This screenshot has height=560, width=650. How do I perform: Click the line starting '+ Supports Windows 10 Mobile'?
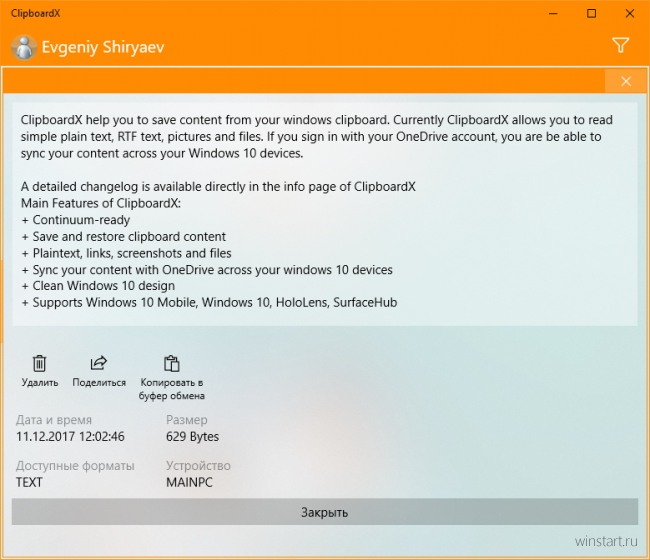point(209,302)
